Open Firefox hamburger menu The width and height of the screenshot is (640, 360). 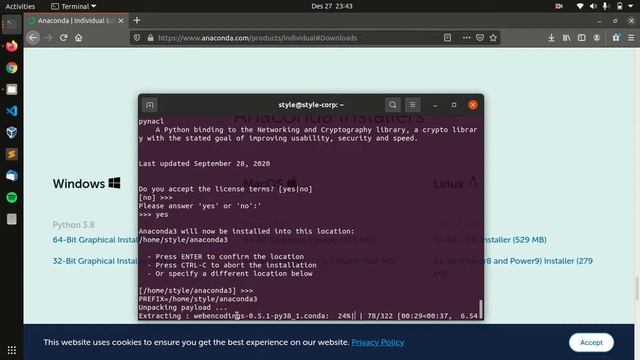coord(631,38)
